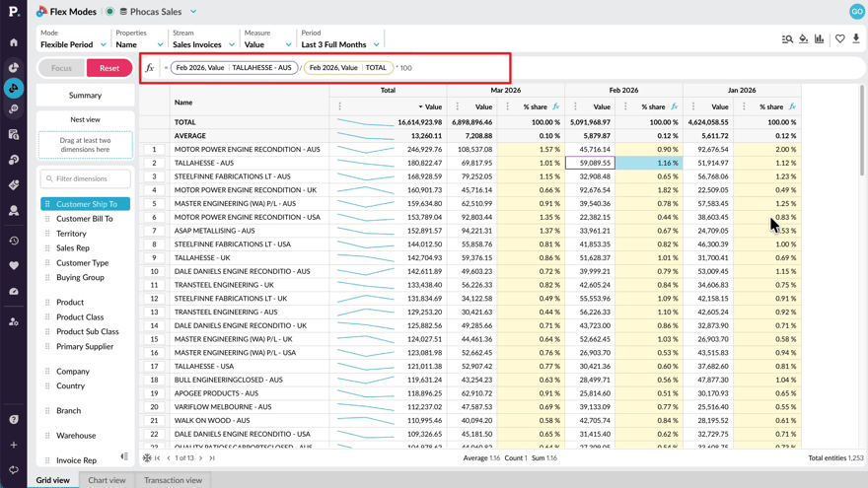
Task: Open user administration sidebar icon
Action: coord(14,321)
